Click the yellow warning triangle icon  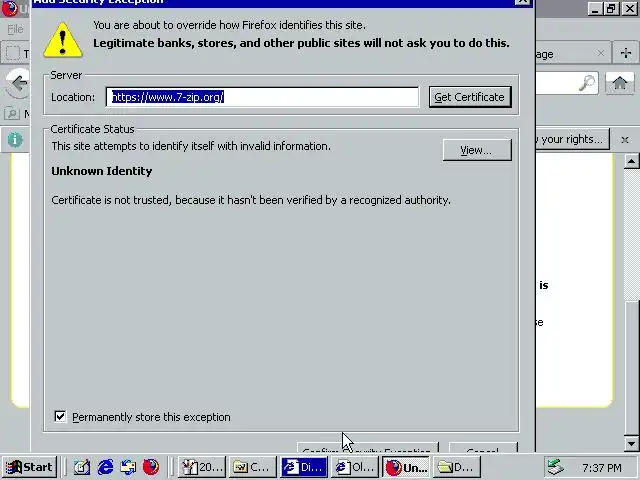pyautogui.click(x=62, y=40)
